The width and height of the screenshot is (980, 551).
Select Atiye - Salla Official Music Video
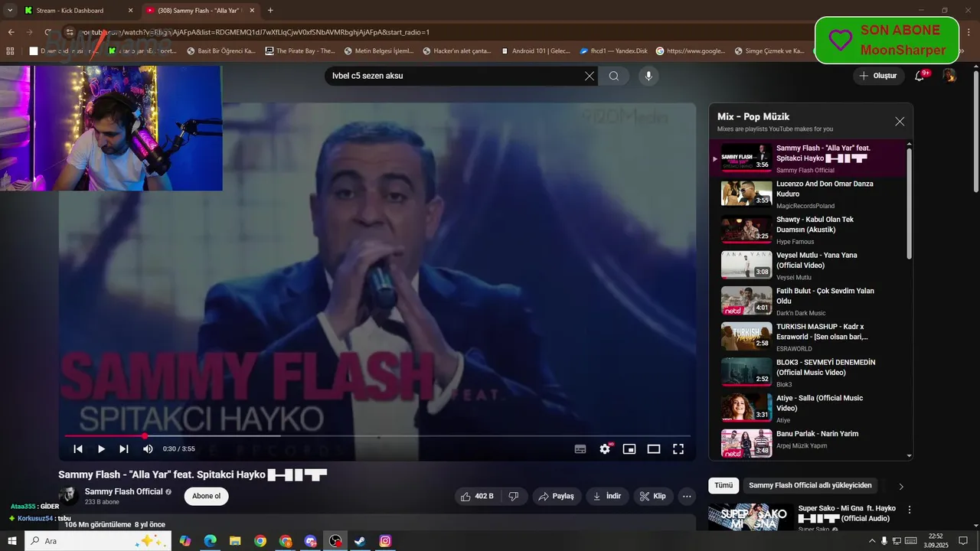[810, 408]
